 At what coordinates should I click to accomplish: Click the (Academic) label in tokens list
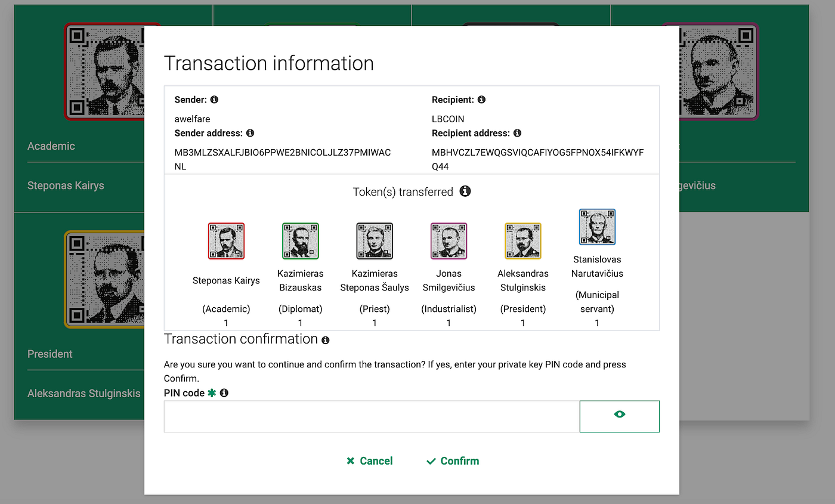tap(226, 309)
